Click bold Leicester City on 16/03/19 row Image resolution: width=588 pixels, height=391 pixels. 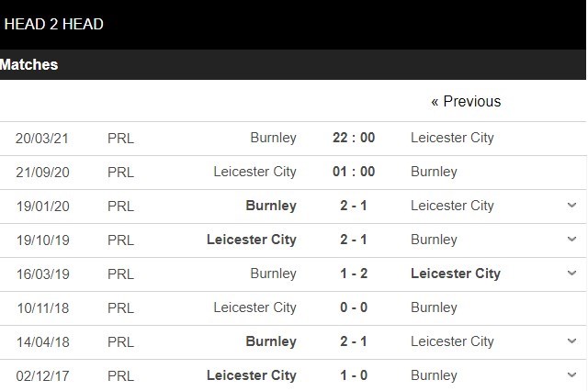tap(456, 274)
